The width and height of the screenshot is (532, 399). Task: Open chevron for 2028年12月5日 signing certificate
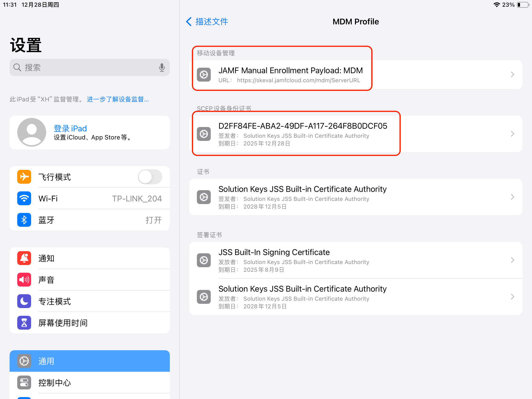tap(513, 297)
